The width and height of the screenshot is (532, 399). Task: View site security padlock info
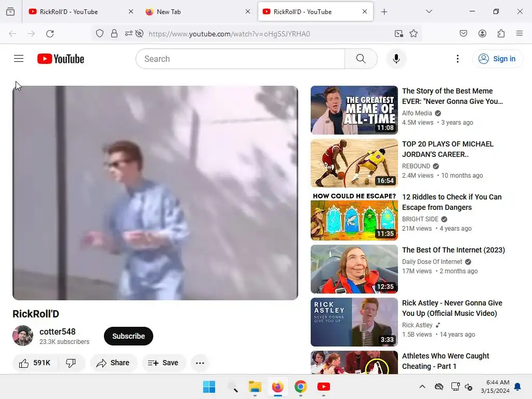(114, 34)
